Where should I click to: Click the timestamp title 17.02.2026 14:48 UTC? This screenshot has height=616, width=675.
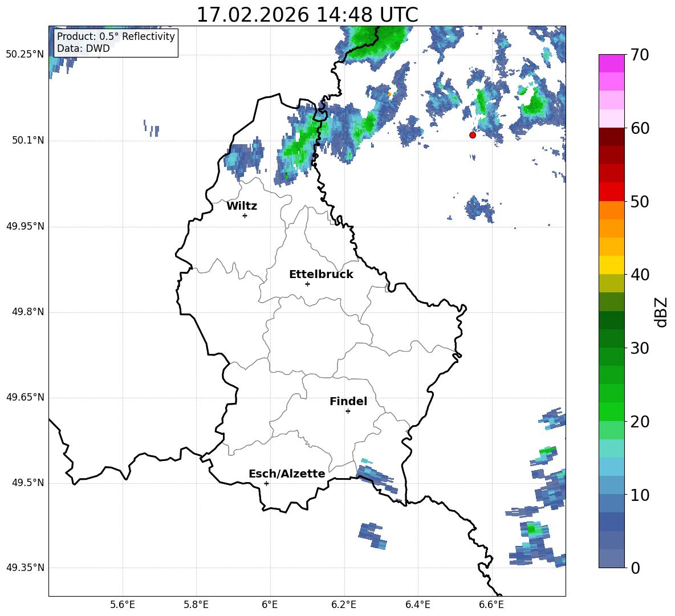click(307, 15)
